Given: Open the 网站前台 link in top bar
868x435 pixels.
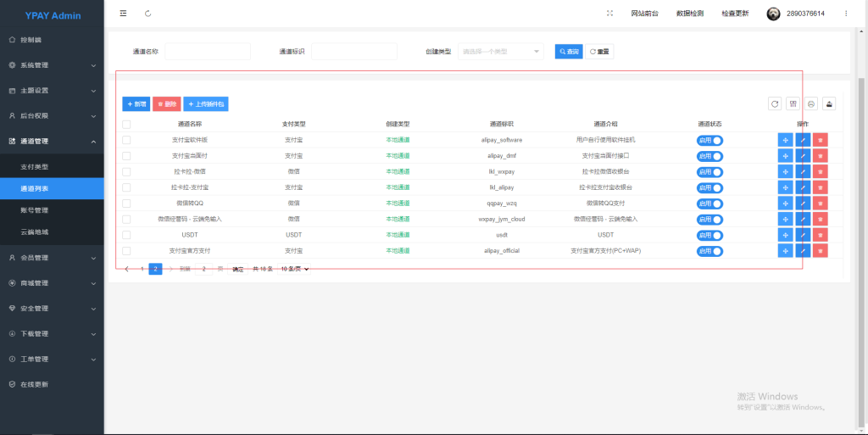Looking at the screenshot, I should coord(644,14).
